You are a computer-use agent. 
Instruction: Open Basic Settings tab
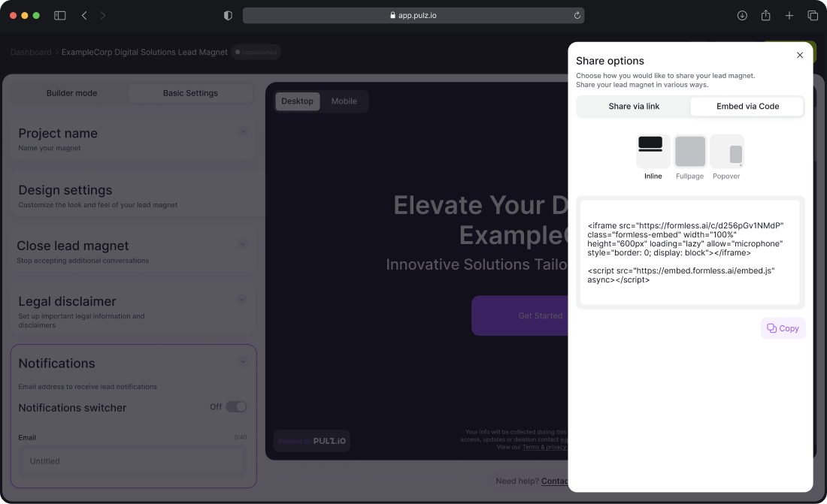click(x=190, y=93)
